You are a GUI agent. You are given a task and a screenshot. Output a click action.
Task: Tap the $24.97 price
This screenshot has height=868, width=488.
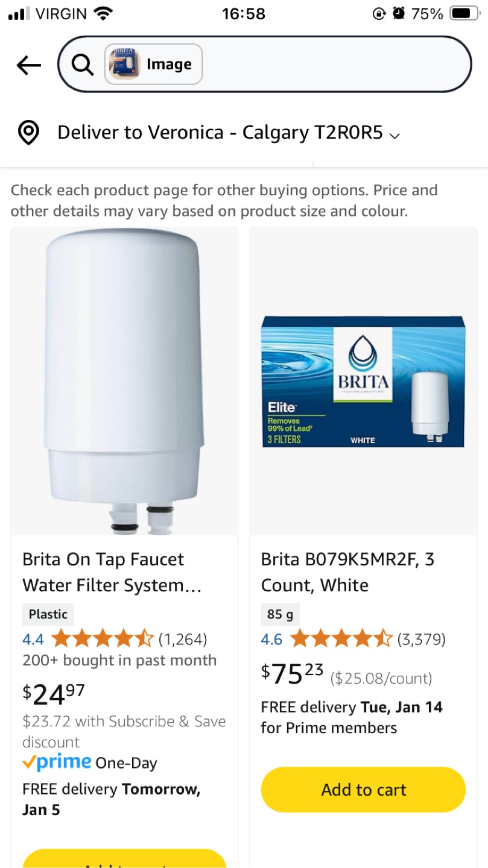(x=53, y=694)
